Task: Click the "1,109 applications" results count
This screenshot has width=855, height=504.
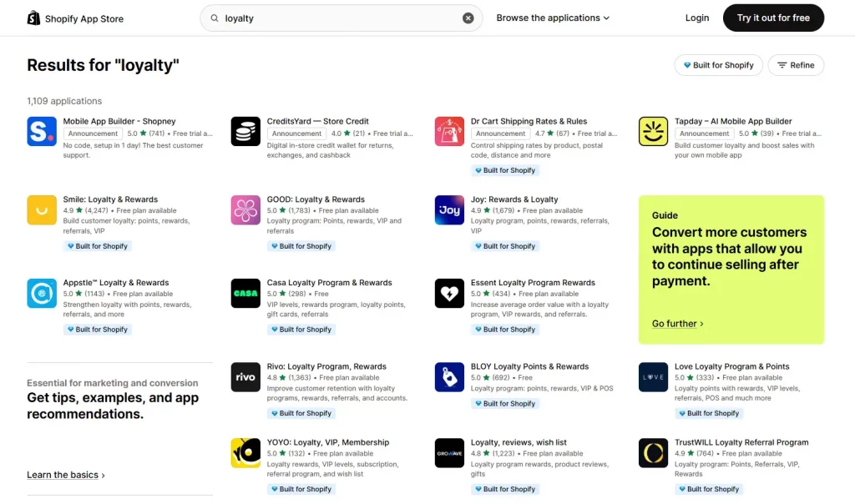Action: coord(64,101)
